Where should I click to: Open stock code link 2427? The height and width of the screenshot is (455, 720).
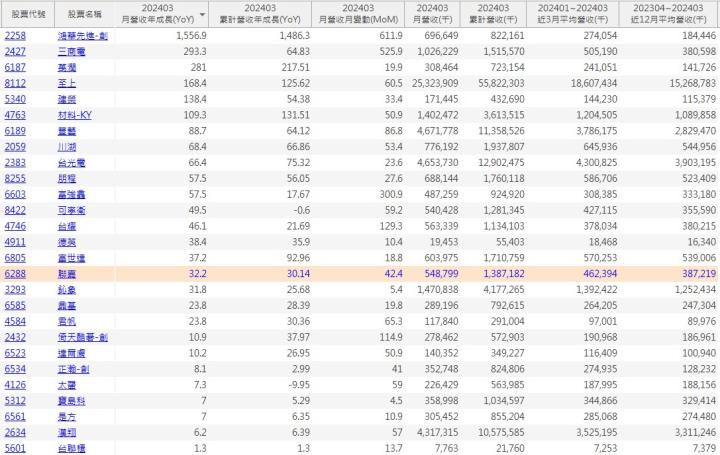[x=15, y=51]
